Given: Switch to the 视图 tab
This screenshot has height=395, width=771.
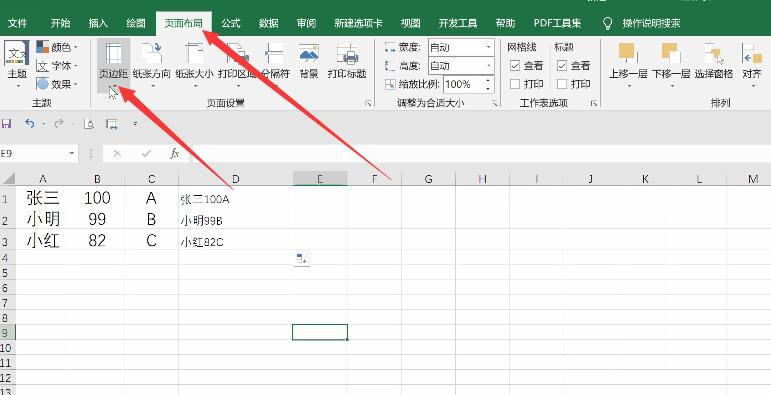Looking at the screenshot, I should click(x=411, y=23).
